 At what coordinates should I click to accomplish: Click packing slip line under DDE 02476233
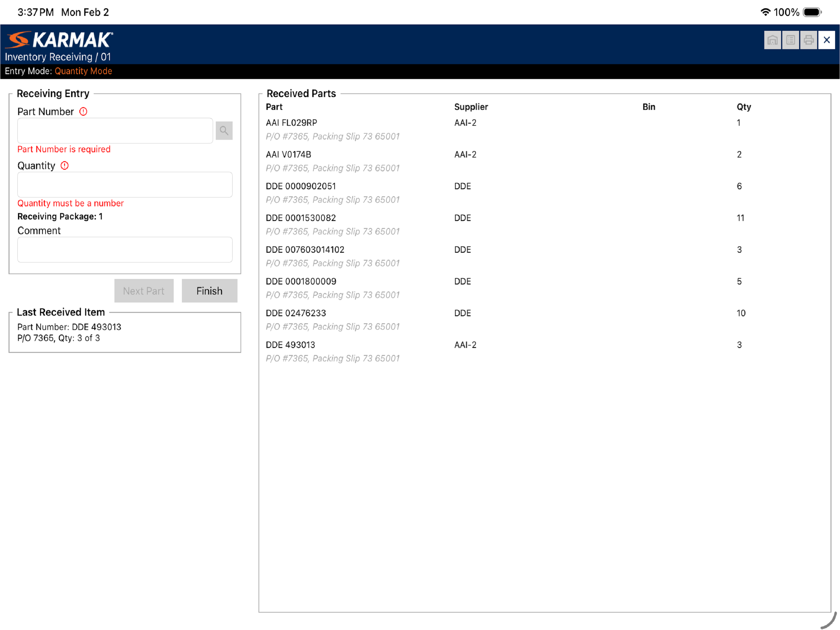pos(333,327)
